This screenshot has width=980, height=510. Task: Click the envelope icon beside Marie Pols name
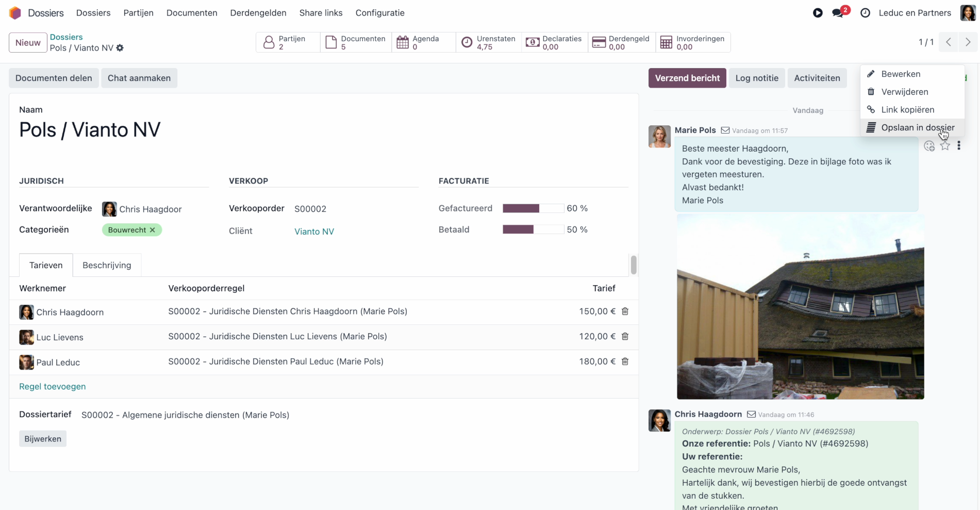coord(725,130)
